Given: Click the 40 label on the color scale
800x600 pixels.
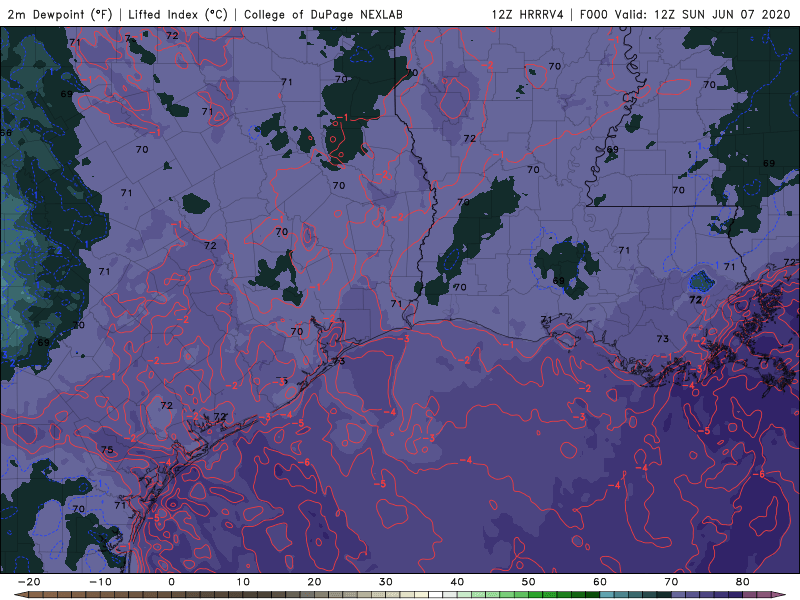Looking at the screenshot, I should (x=457, y=582).
